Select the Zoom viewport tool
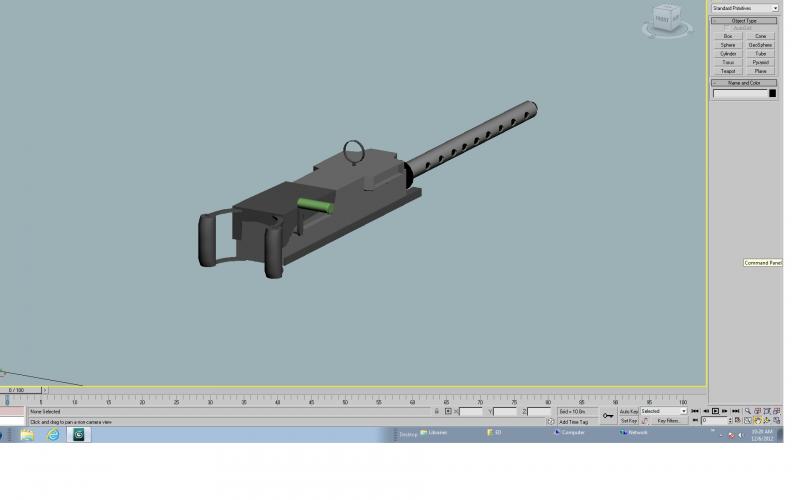This screenshot has height=500, width=800. (748, 411)
